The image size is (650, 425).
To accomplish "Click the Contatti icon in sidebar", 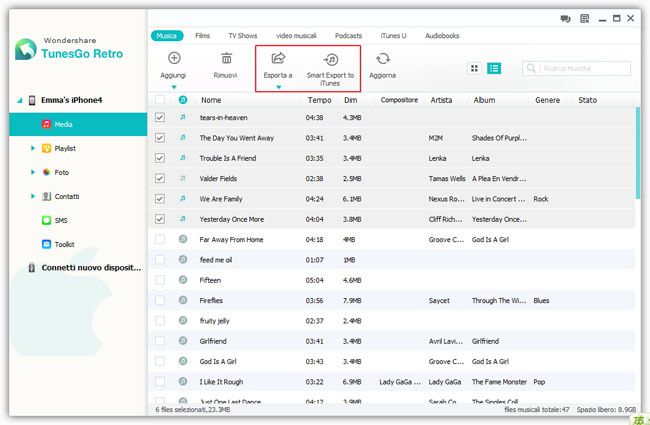I will tap(46, 196).
